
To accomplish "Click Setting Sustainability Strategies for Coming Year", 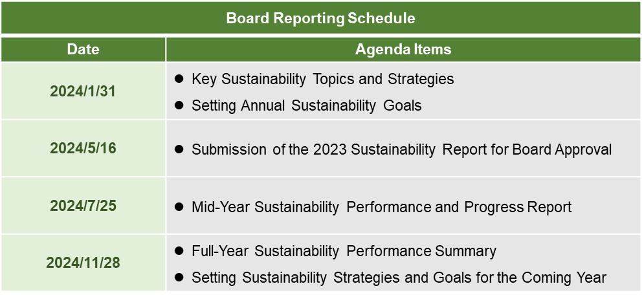I will click(399, 278).
